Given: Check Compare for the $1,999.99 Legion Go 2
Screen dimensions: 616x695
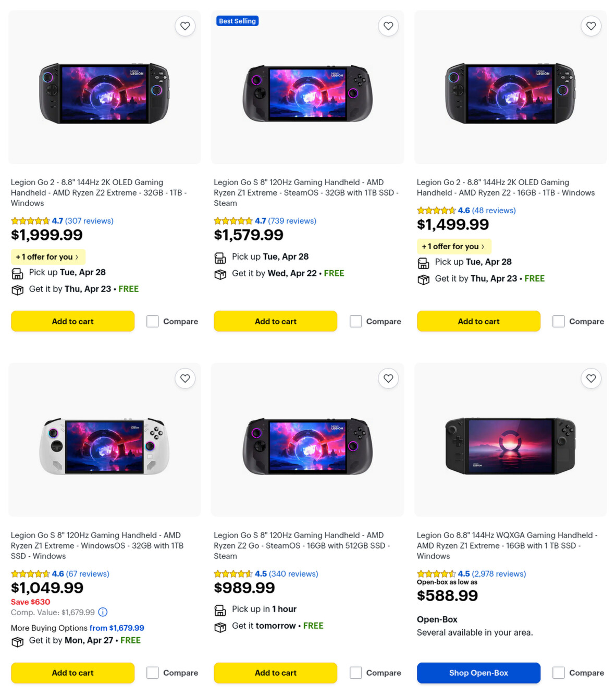Looking at the screenshot, I should [x=153, y=321].
